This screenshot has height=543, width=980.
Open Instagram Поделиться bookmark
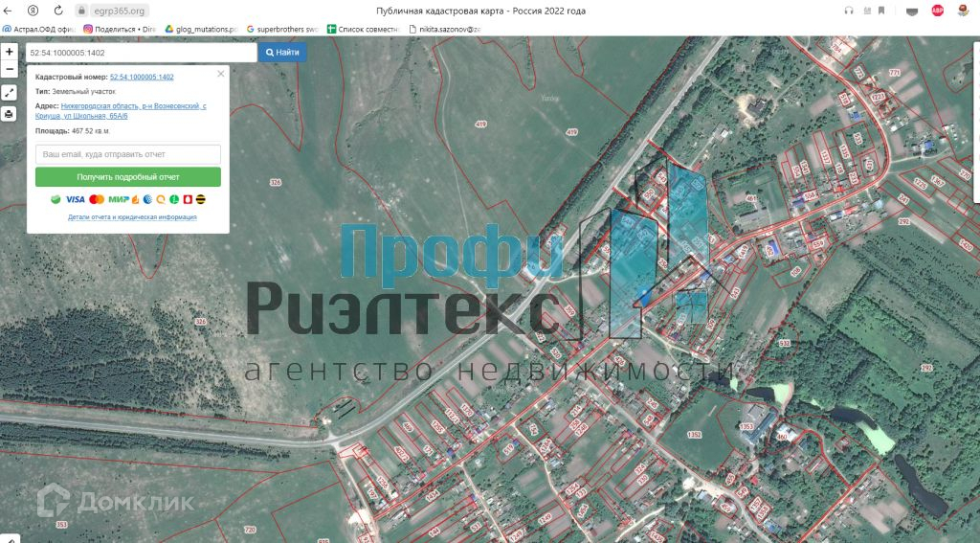coord(120,29)
